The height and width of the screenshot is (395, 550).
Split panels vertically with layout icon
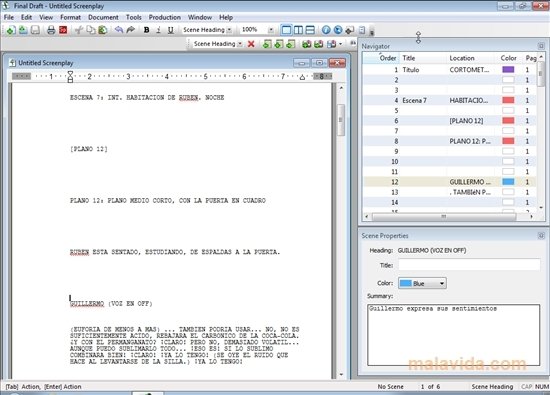click(x=298, y=30)
